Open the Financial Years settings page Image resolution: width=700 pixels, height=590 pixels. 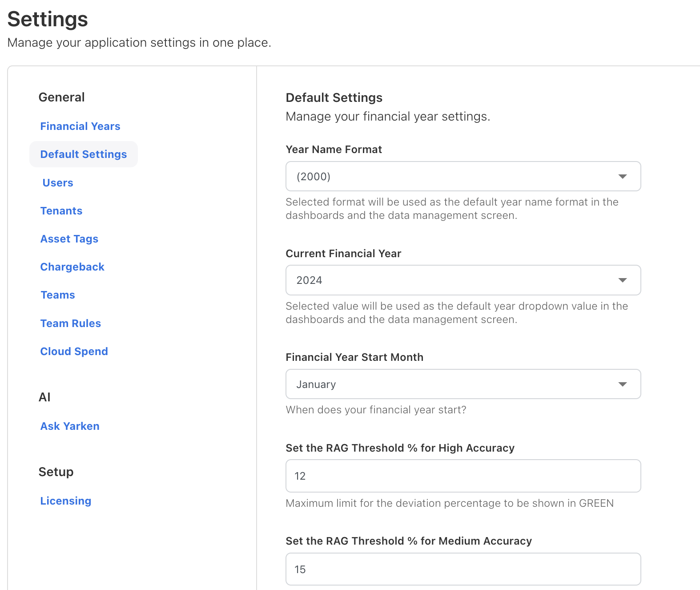coord(80,126)
